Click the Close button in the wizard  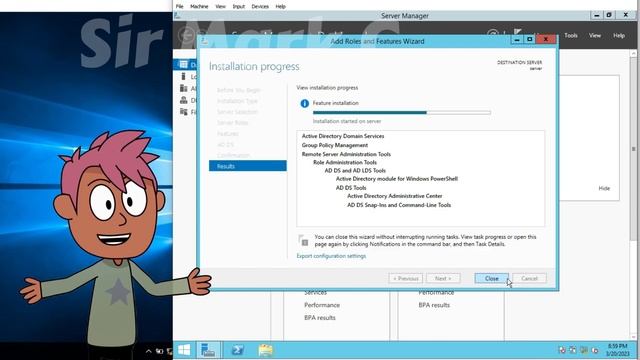491,278
